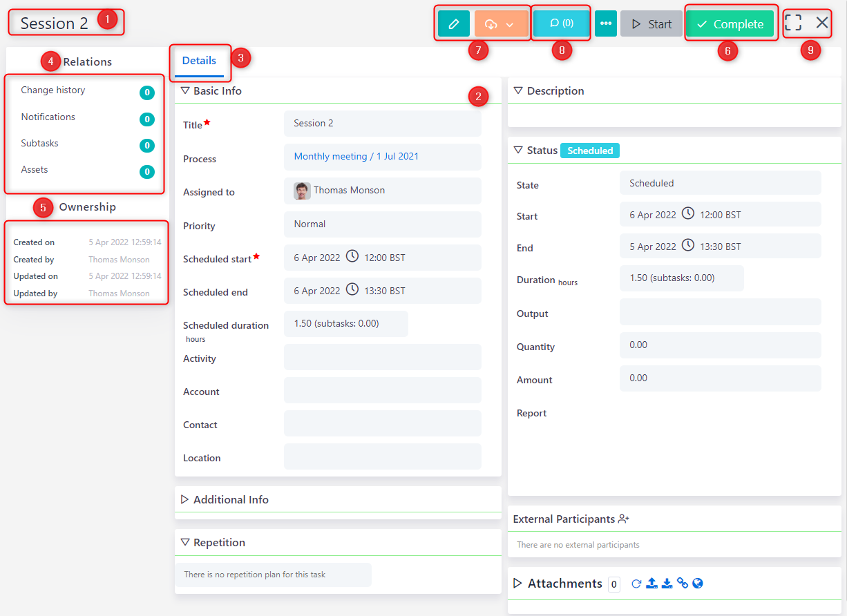Add external participant via person-plus icon

[x=624, y=519]
